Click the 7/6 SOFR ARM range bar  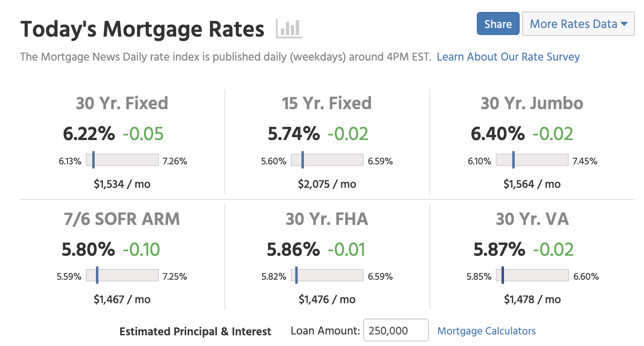(x=122, y=276)
